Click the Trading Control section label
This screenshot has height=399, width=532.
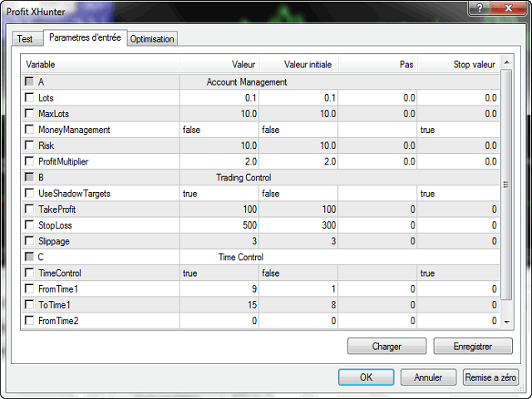[x=244, y=177]
